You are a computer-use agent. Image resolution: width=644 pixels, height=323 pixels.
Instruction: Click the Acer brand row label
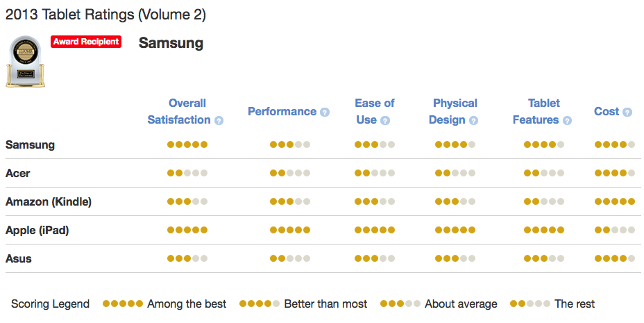[x=18, y=173]
